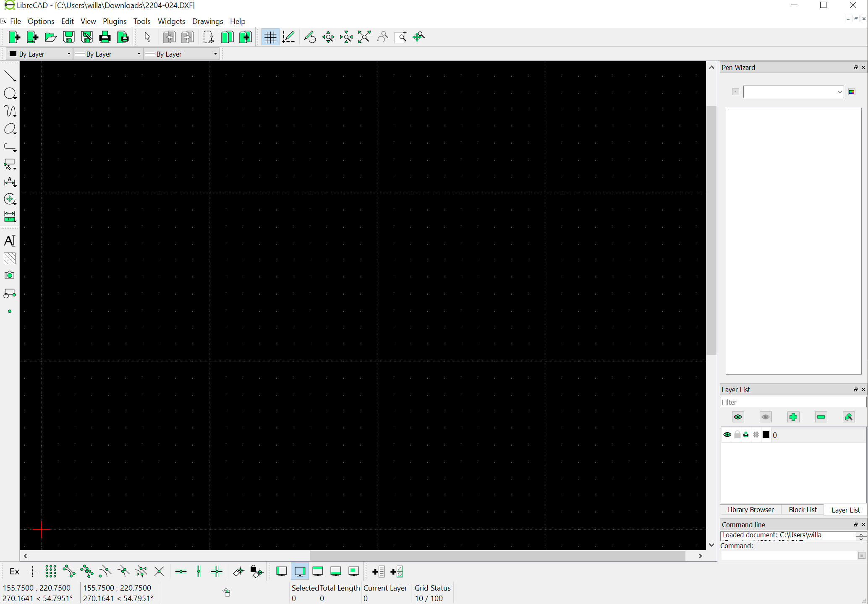
Task: Open line type By Layer dropdown
Action: tap(182, 54)
